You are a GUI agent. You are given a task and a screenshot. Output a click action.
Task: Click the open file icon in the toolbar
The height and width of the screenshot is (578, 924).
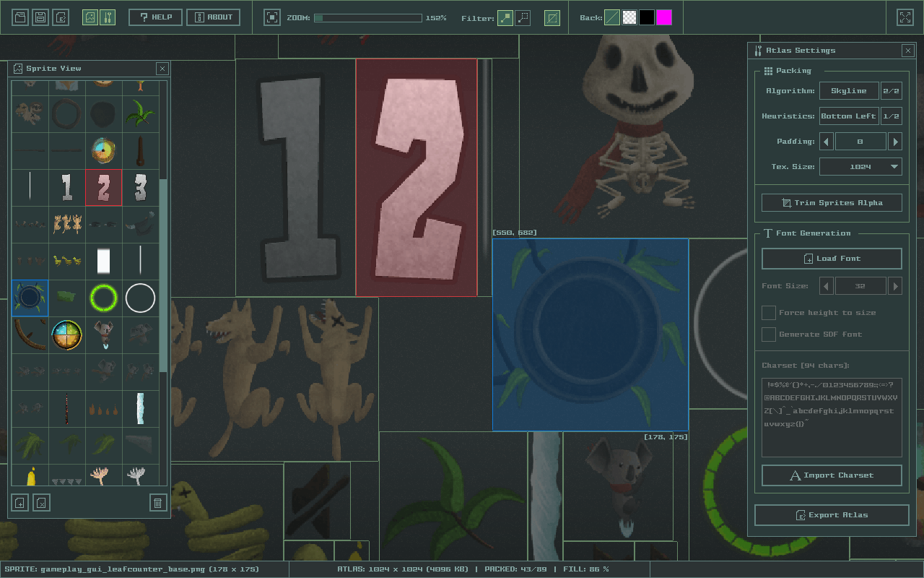(20, 17)
